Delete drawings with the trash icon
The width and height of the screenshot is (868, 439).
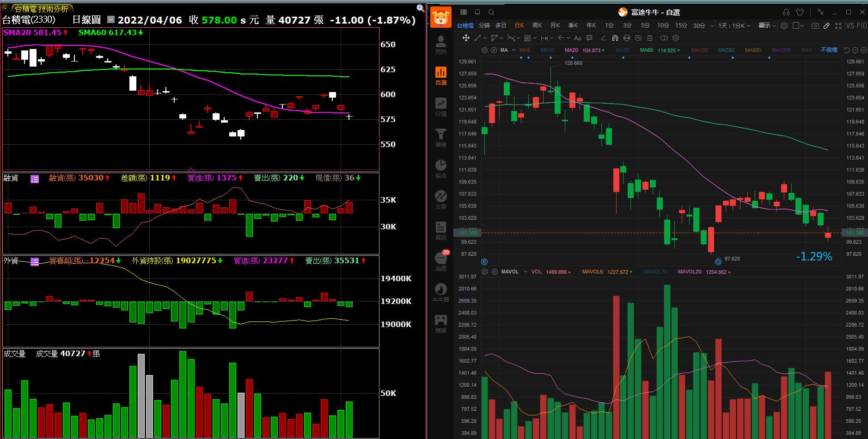point(650,38)
